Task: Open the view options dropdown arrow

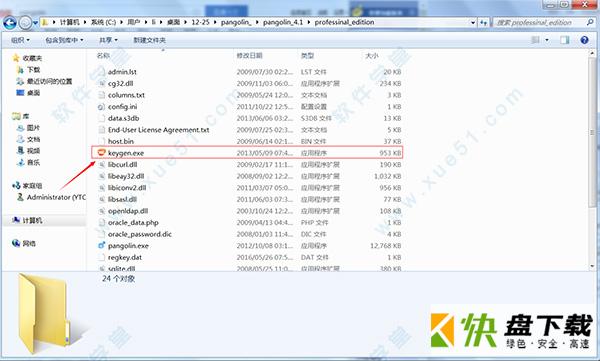Action: click(x=547, y=40)
